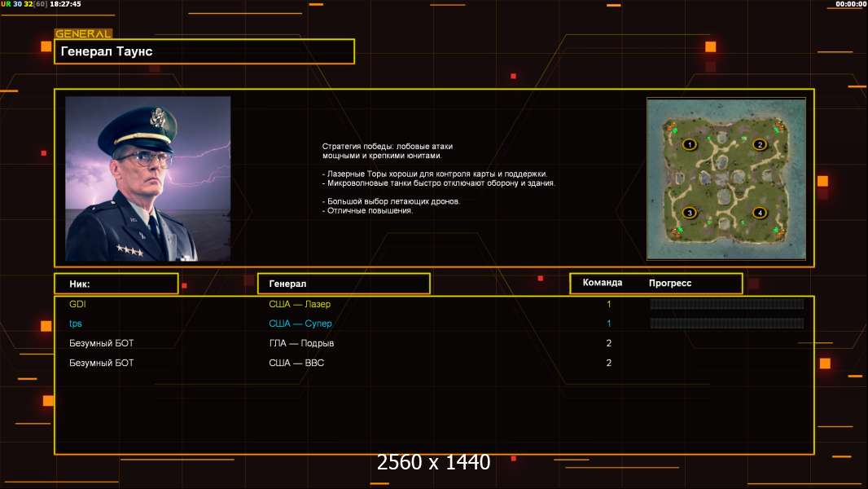
Task: Click start position 1 on the minimap
Action: (689, 144)
